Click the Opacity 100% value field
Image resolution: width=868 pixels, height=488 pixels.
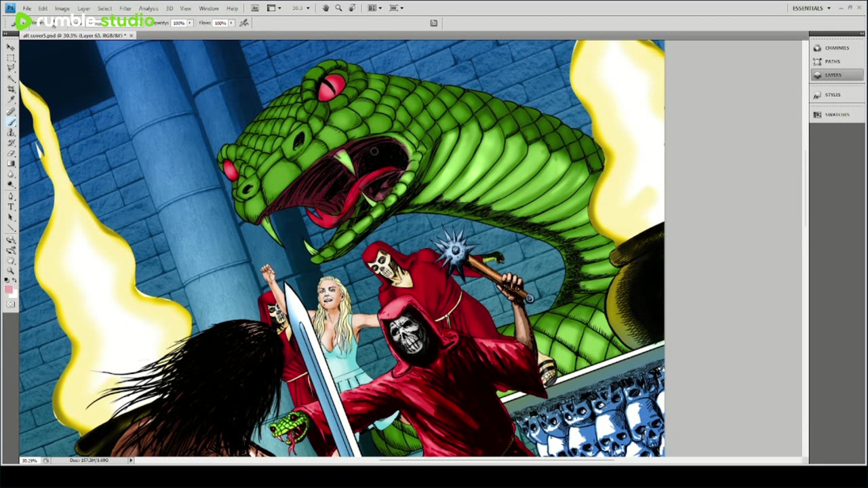pos(178,23)
